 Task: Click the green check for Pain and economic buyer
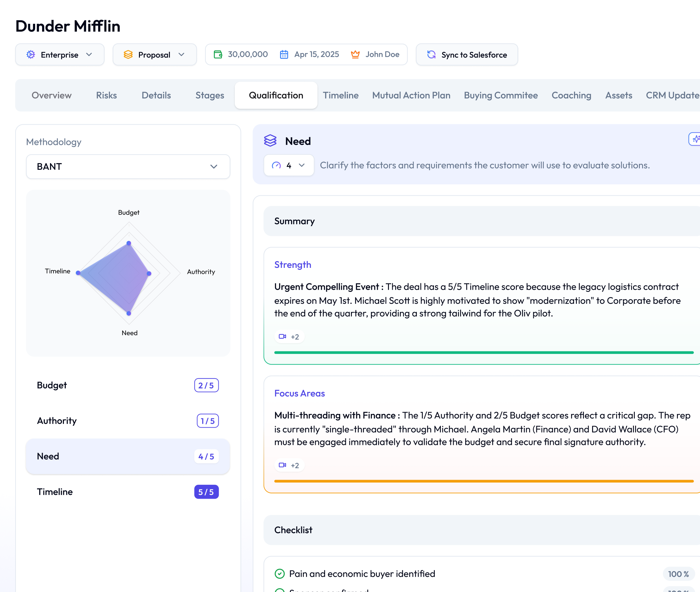[x=279, y=574]
